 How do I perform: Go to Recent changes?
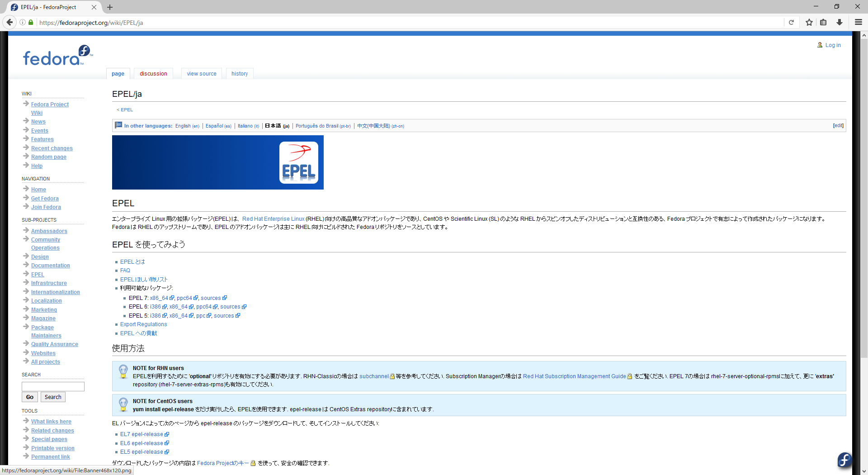pyautogui.click(x=52, y=148)
